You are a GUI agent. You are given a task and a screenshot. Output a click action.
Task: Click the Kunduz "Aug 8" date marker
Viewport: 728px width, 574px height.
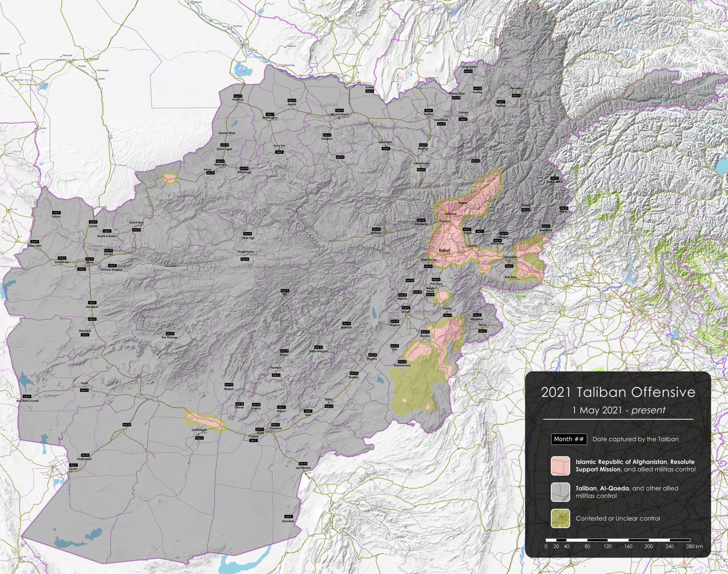428,110
